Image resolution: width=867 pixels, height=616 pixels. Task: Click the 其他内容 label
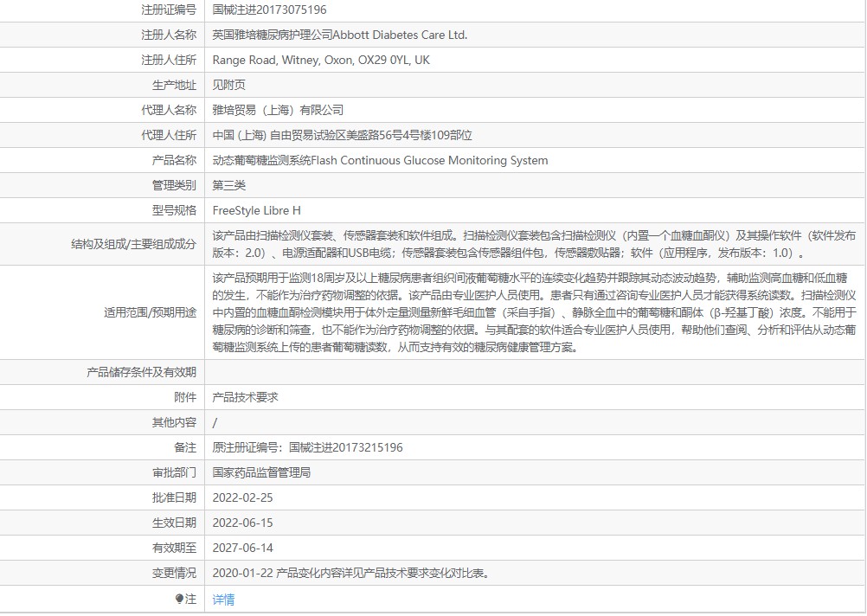coord(174,422)
